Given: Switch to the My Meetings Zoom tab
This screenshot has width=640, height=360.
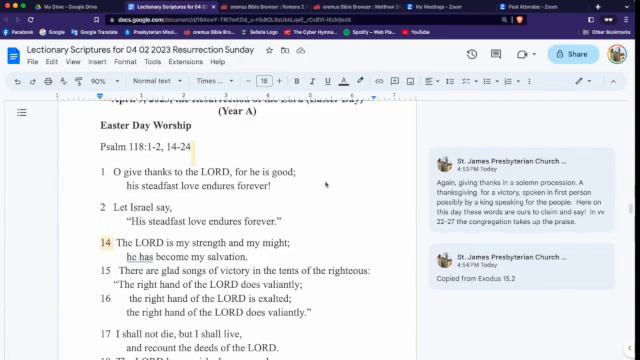Looking at the screenshot, I should 438,7.
